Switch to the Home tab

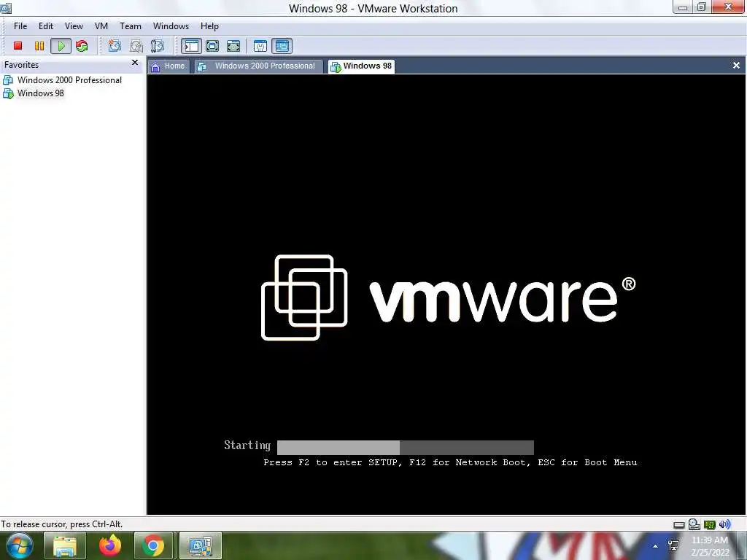[x=169, y=66]
